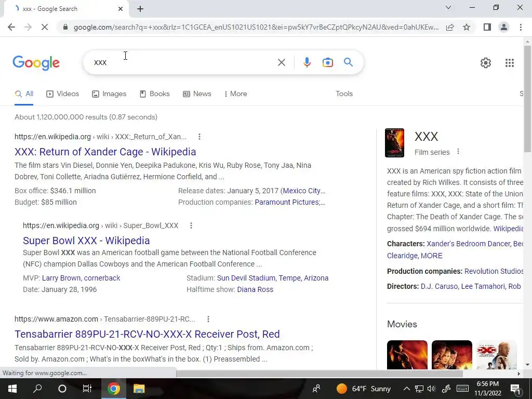Switch to the Images results tab
This screenshot has width=532, height=399.
click(x=109, y=94)
